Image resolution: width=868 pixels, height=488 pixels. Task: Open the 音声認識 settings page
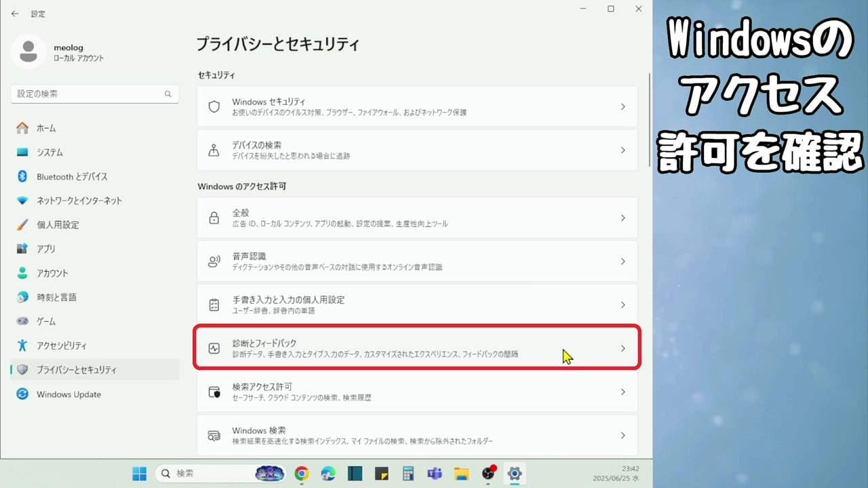click(417, 262)
